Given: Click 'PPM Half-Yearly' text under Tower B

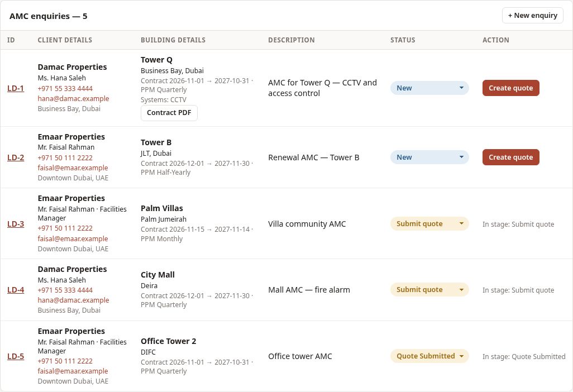Looking at the screenshot, I should point(165,173).
